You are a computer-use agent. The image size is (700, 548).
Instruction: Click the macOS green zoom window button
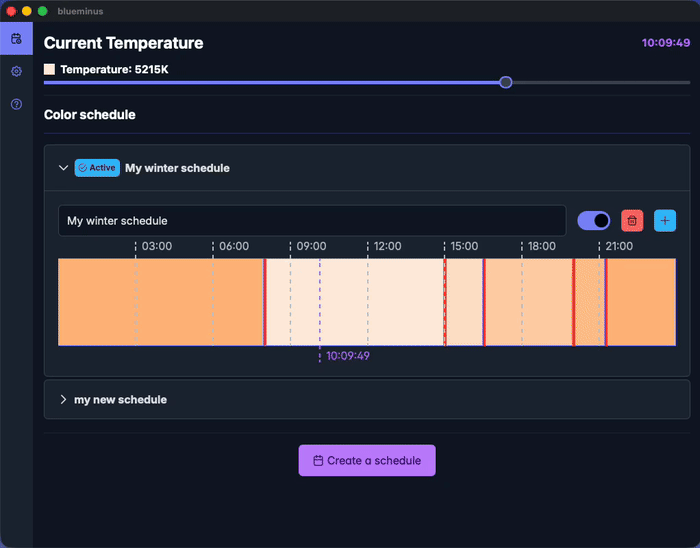coord(42,11)
